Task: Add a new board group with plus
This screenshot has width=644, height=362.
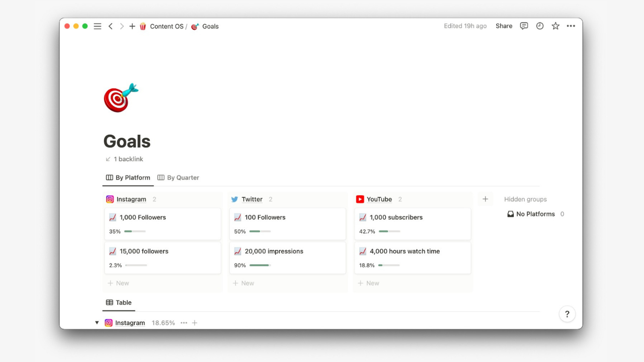Action: tap(485, 199)
